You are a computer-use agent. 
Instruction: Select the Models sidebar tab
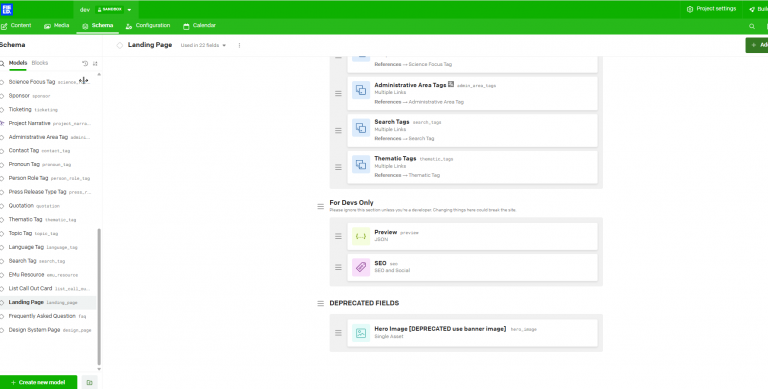point(18,63)
